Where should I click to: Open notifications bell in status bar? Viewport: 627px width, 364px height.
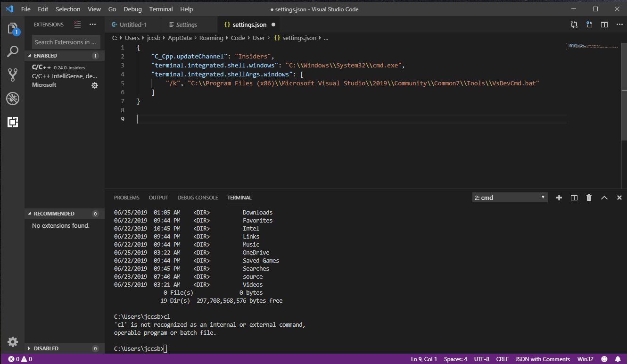point(618,359)
